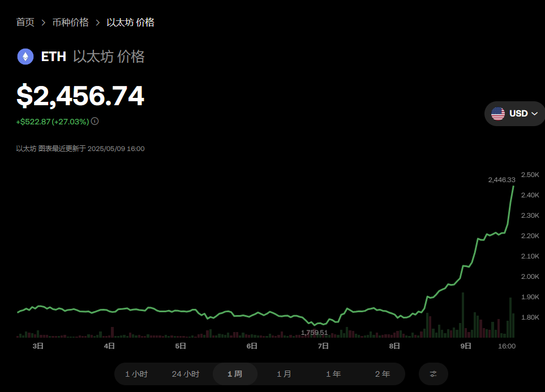Click the Ethereum logo icon
This screenshot has height=392, width=545.
pyautogui.click(x=25, y=57)
